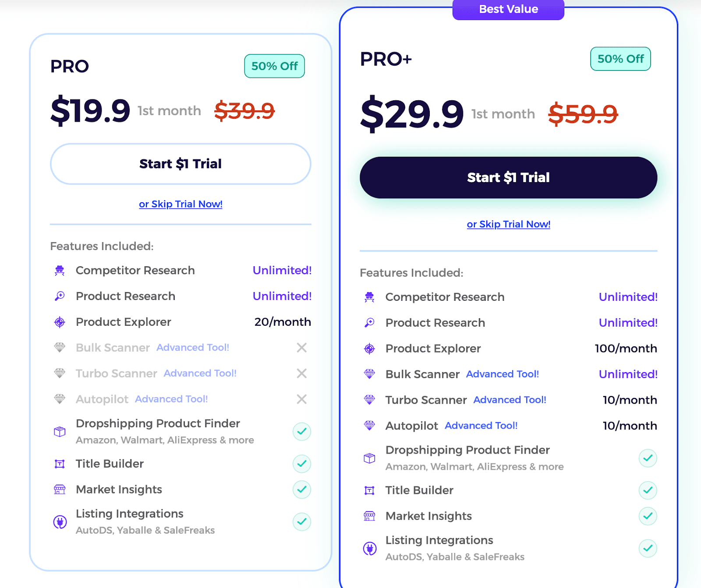Toggle the Title Builder checkmark in PRO

point(301,464)
